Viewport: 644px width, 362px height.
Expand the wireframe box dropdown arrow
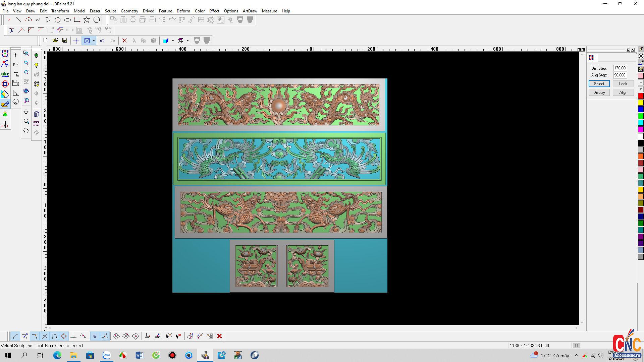coord(187,41)
